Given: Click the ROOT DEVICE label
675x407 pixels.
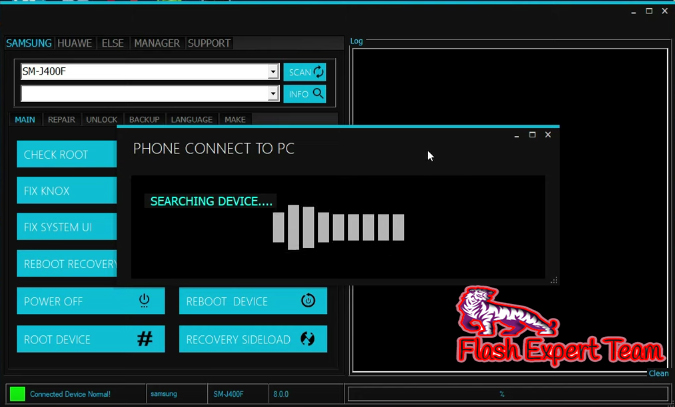Looking at the screenshot, I should pos(57,340).
